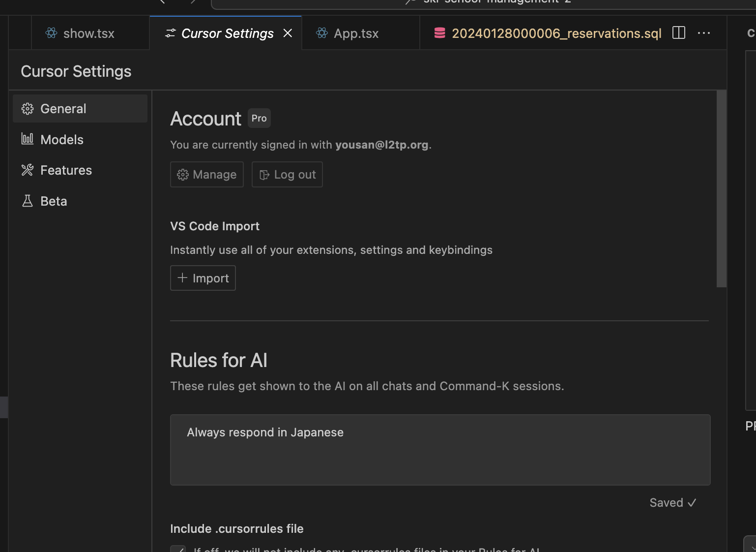This screenshot has height=552, width=756.
Task: Edit the Rules for AI text area
Action: [439, 450]
